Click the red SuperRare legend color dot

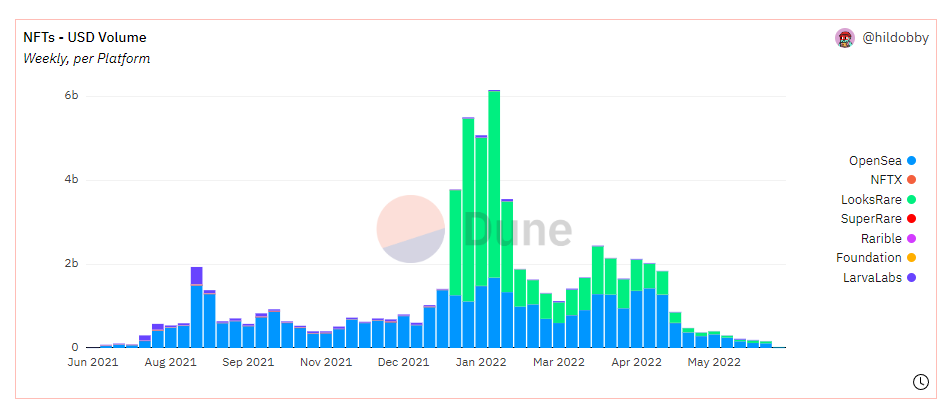(x=911, y=219)
